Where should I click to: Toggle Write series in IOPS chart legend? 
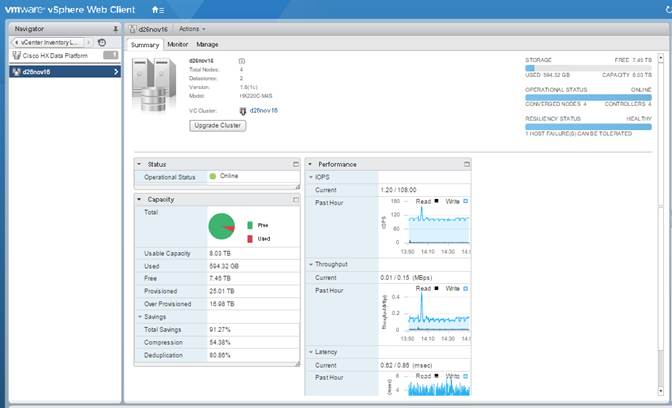(456, 201)
